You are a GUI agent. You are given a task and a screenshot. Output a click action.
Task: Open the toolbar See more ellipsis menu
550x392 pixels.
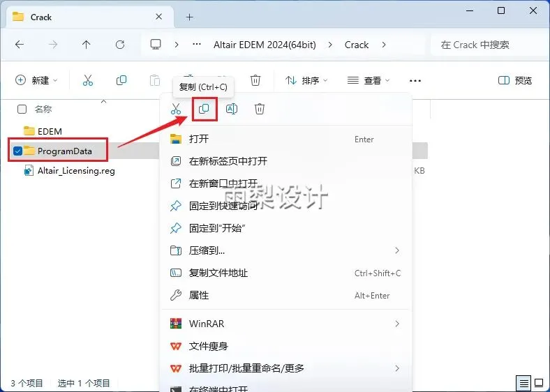click(x=415, y=81)
